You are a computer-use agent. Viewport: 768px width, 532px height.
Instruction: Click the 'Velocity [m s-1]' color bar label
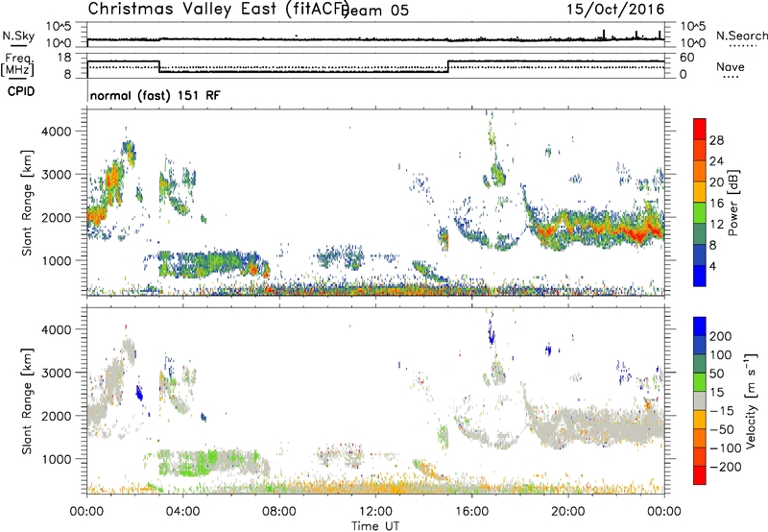[x=752, y=400]
